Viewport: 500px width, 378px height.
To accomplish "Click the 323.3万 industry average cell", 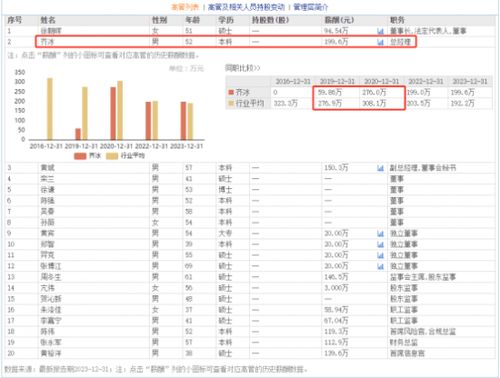I will click(x=286, y=103).
